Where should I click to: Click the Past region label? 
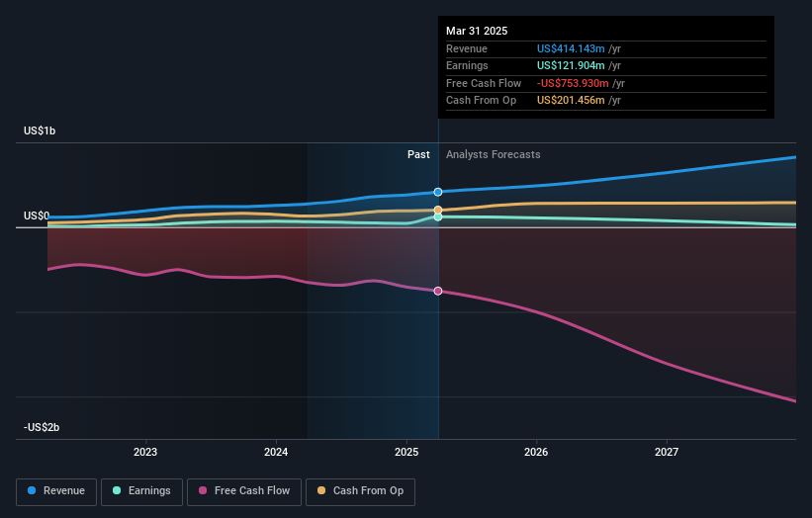point(418,155)
